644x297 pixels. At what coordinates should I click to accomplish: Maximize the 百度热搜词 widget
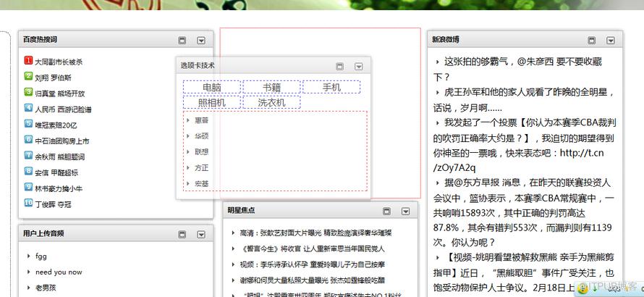pyautogui.click(x=182, y=41)
